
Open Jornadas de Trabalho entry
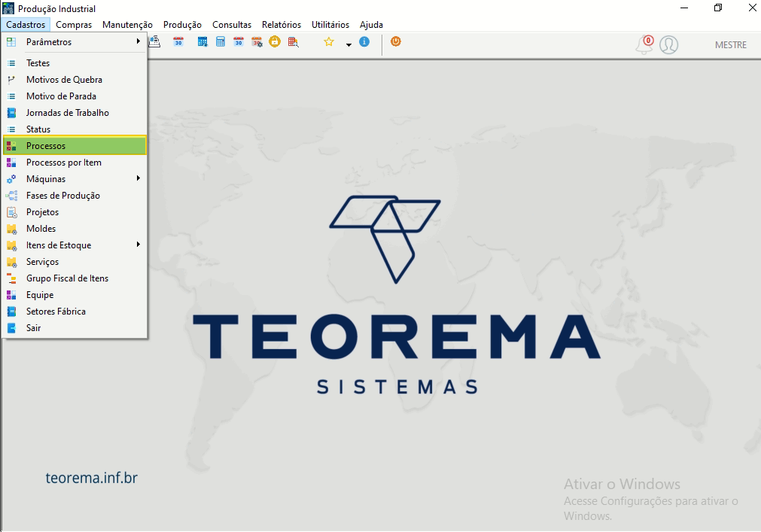click(x=75, y=113)
